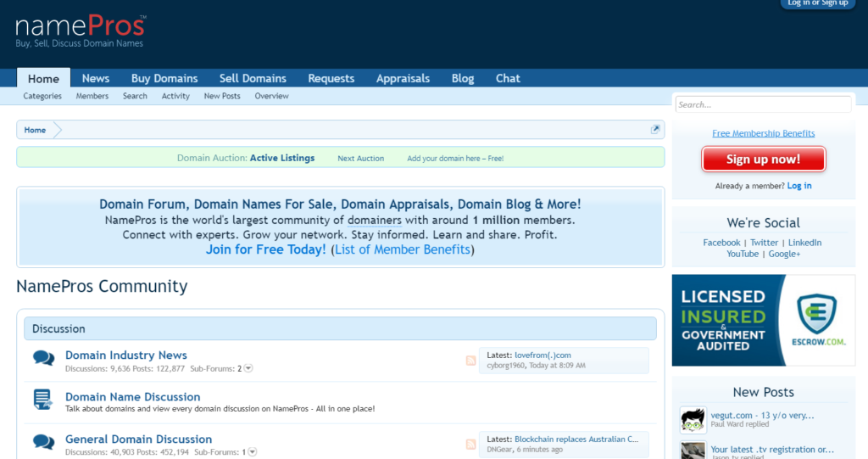Open YouTube social link
Viewport: 868px width, 459px height.
pyautogui.click(x=743, y=254)
